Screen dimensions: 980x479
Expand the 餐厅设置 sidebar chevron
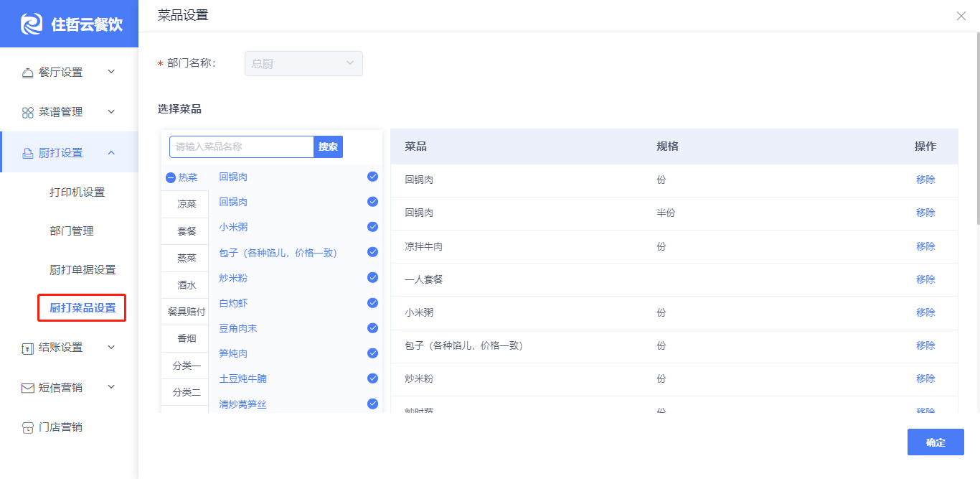(x=111, y=72)
